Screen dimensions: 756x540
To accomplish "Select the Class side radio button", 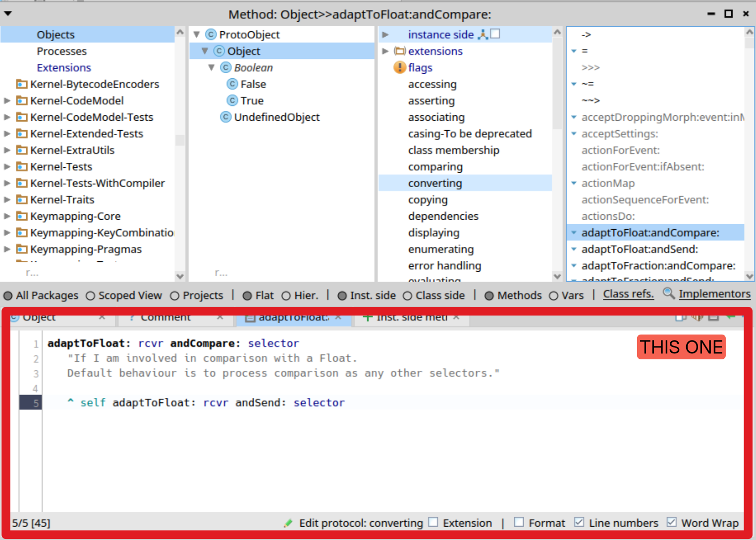I will [x=407, y=296].
